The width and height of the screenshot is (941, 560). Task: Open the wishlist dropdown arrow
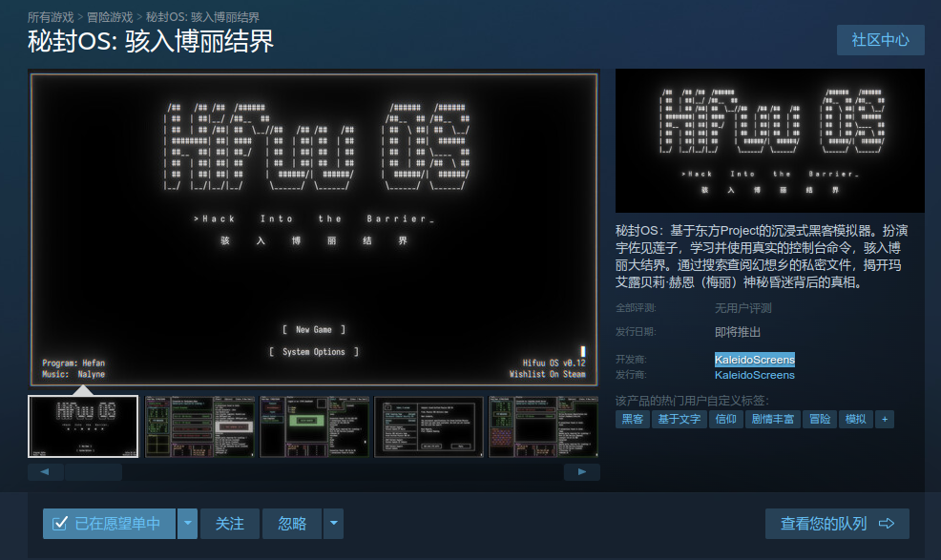point(187,524)
